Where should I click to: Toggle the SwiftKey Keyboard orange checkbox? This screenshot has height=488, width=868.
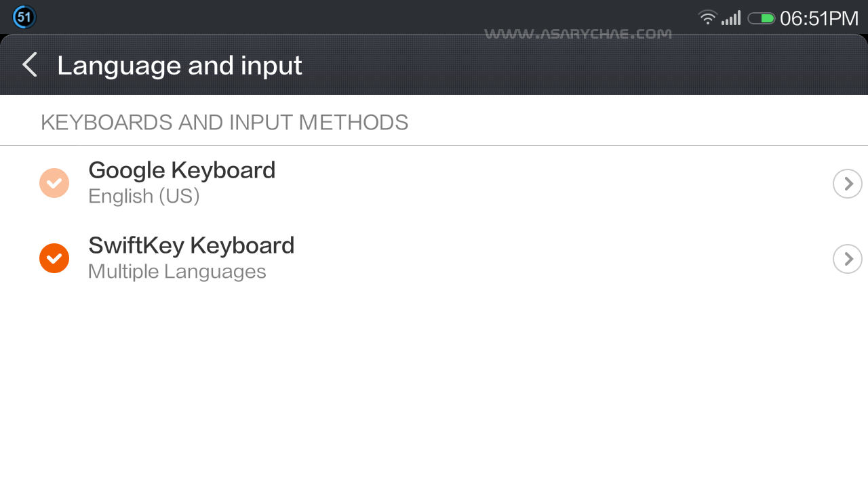54,258
